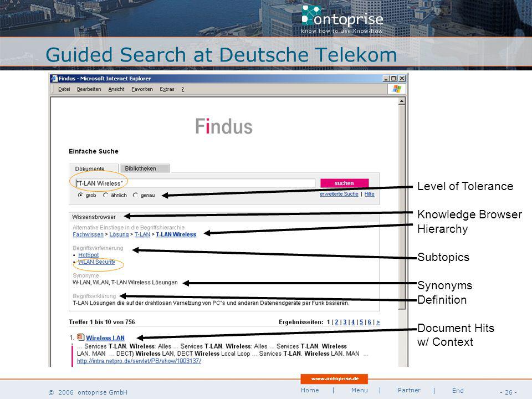Open the '?' help menu
Viewport: 532px width, 399px height.
pyautogui.click(x=182, y=89)
